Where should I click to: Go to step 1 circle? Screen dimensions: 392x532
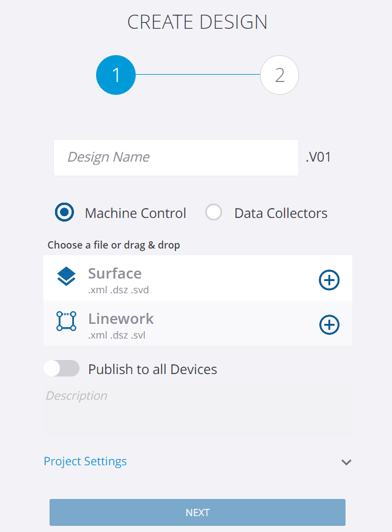(x=116, y=75)
